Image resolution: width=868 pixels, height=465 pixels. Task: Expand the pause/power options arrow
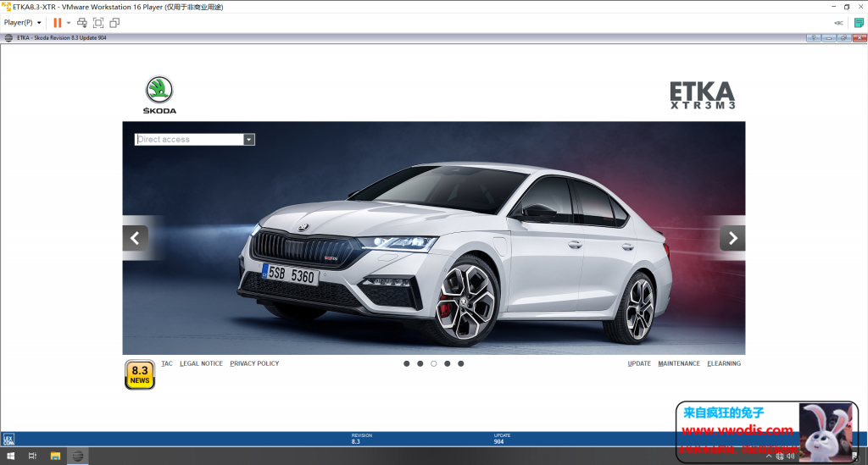click(69, 23)
